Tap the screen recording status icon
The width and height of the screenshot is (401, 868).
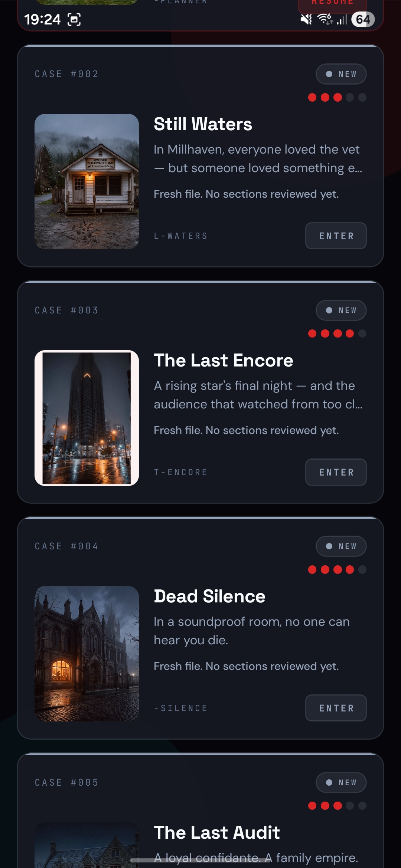[x=74, y=19]
